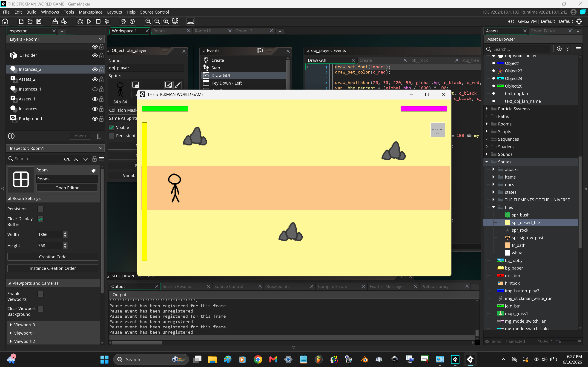Show the Instances_1 layer
The height and width of the screenshot is (367, 588).
tap(95, 89)
